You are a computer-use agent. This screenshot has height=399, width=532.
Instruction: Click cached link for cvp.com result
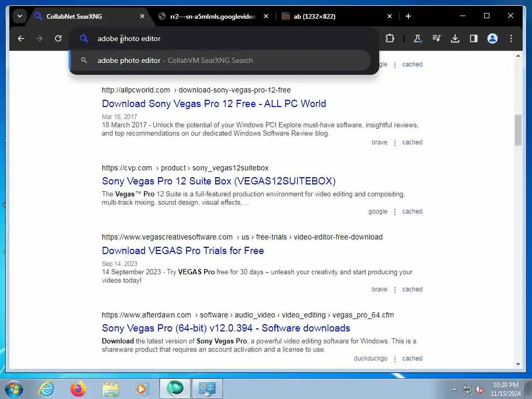pos(412,212)
